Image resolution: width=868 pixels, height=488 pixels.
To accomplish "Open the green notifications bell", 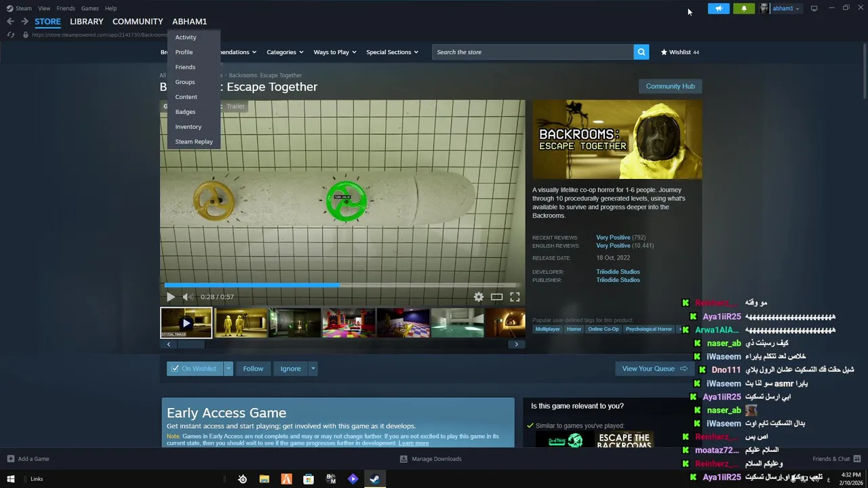I will (x=744, y=8).
